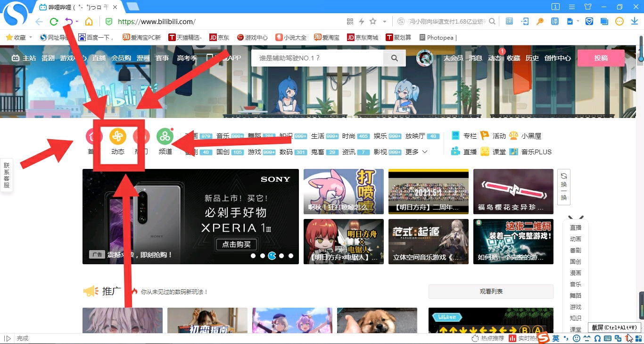Click the browser address bar URL
This screenshot has height=344, width=644.
(x=157, y=22)
